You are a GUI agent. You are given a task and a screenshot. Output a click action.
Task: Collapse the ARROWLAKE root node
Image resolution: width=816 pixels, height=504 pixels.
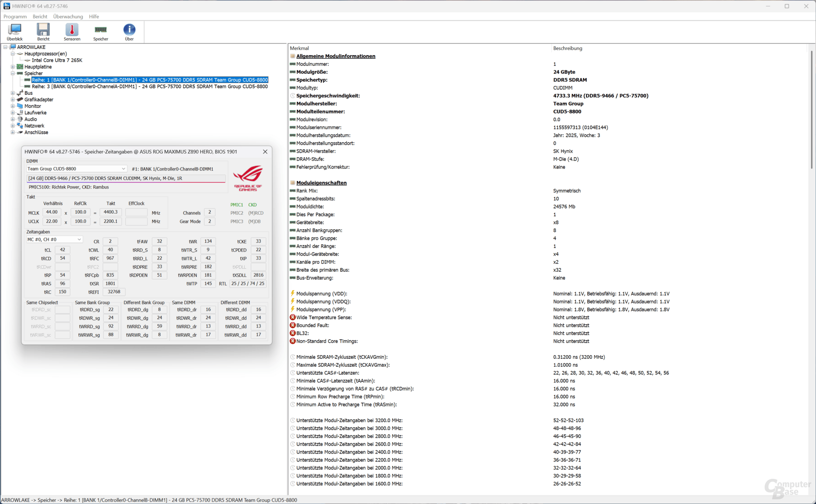click(6, 47)
